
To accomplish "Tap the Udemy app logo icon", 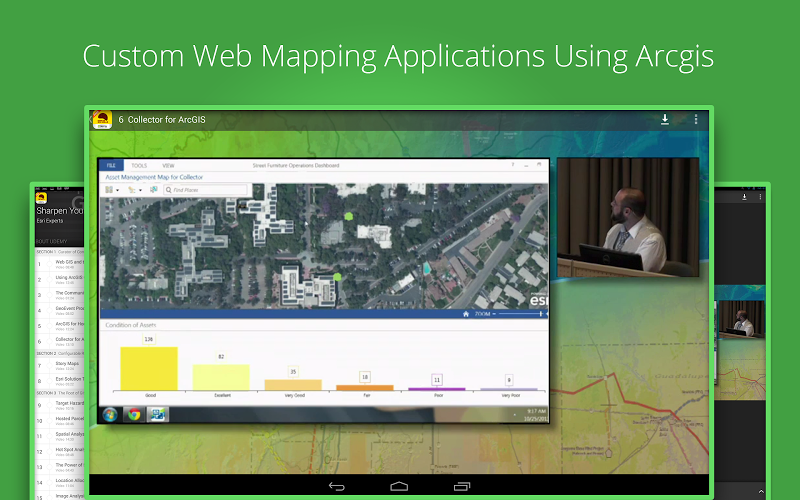I will click(102, 119).
